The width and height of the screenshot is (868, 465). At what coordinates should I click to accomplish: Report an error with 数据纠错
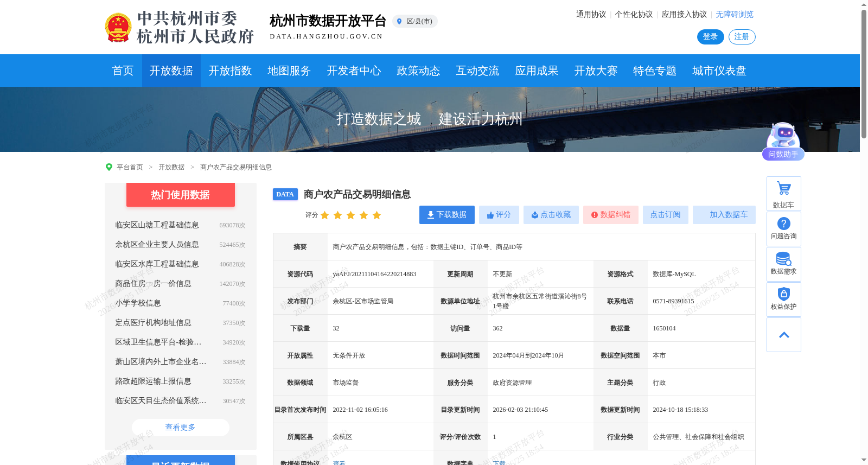(x=611, y=215)
